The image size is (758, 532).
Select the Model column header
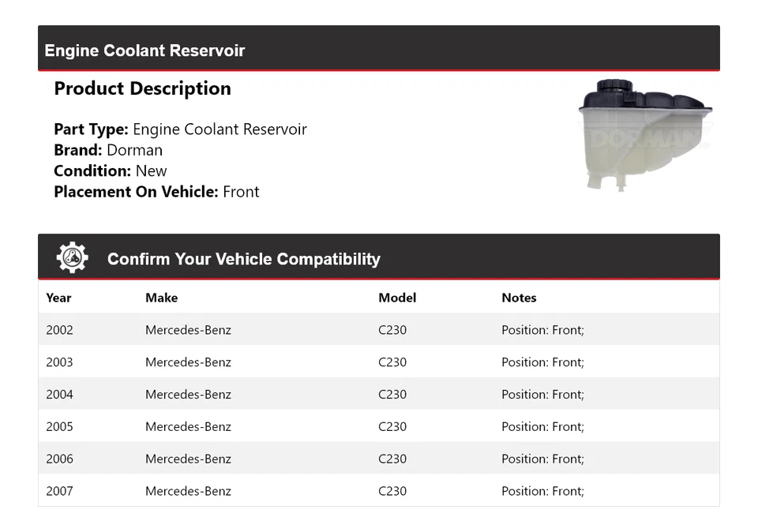pyautogui.click(x=397, y=298)
